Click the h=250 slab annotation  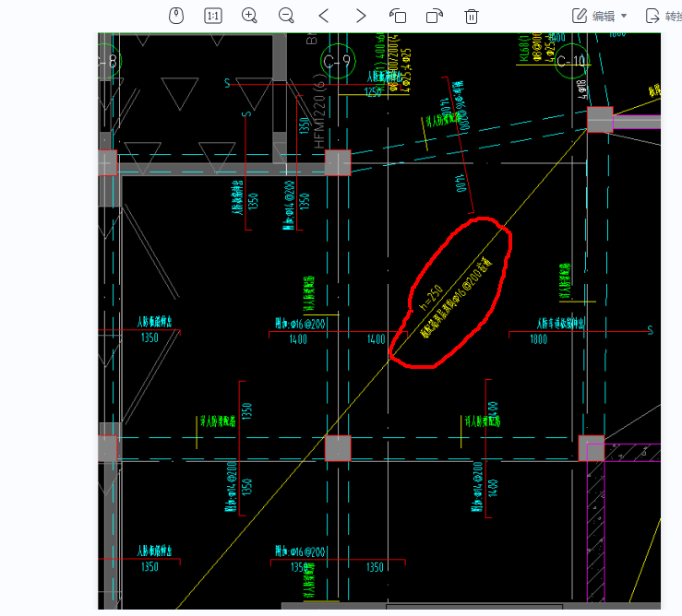click(x=431, y=298)
